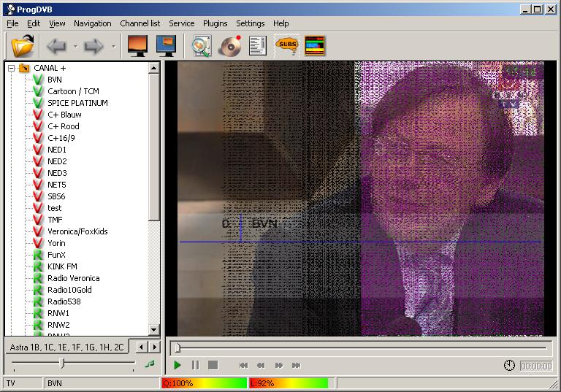The width and height of the screenshot is (561, 392).
Task: Open the Service menu
Action: click(x=182, y=23)
